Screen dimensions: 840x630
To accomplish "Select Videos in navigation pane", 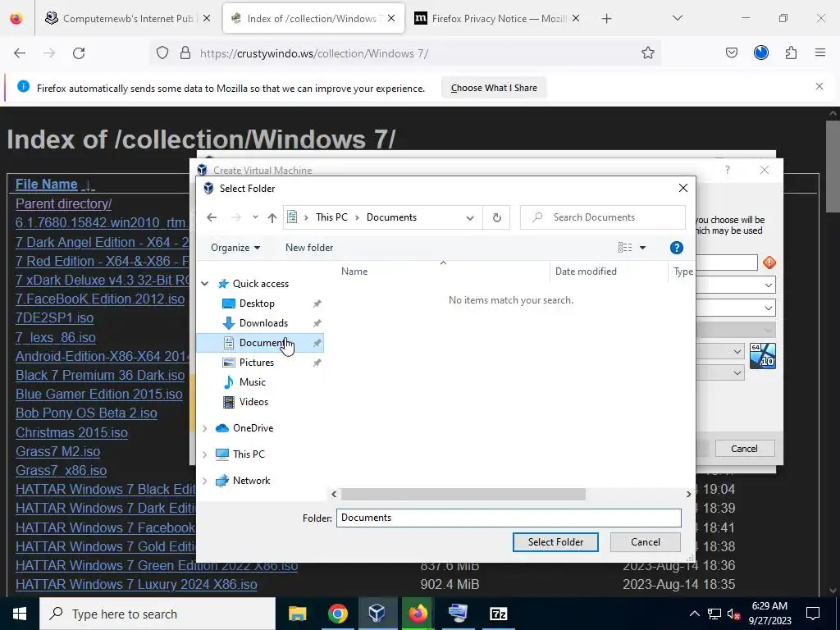I will click(253, 402).
